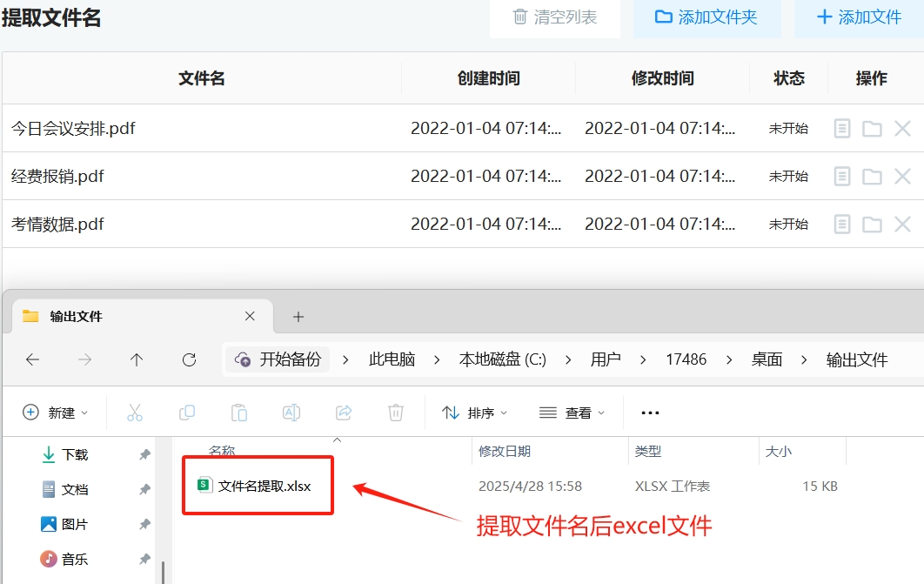Screen dimensions: 924x584
Task: Switch to the 输出文件 Explorer tab
Action: tap(142, 317)
